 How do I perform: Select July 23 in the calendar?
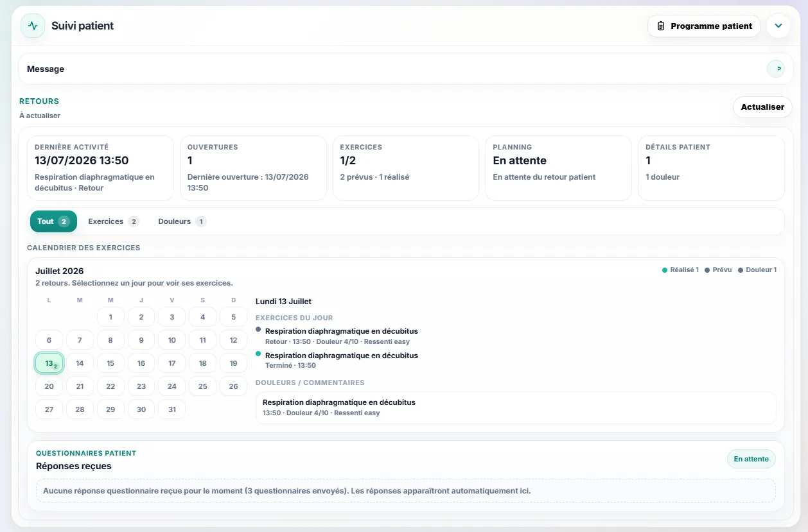[141, 386]
